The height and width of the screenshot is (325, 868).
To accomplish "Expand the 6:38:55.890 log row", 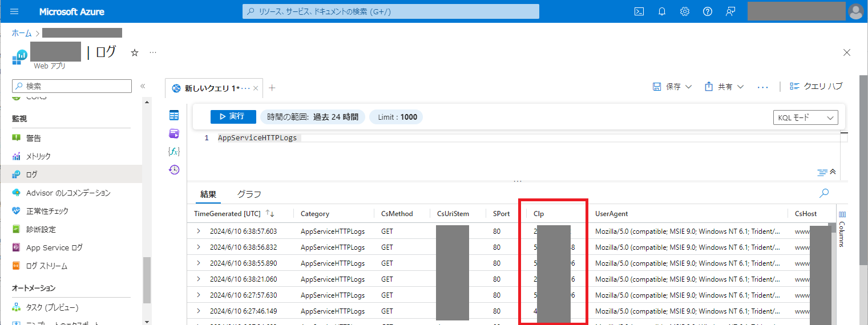I will pyautogui.click(x=199, y=263).
